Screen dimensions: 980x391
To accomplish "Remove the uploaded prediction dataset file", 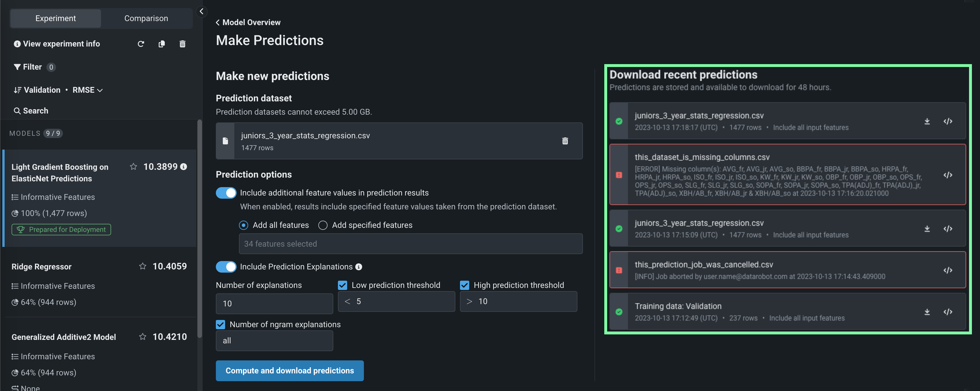I will click(565, 141).
